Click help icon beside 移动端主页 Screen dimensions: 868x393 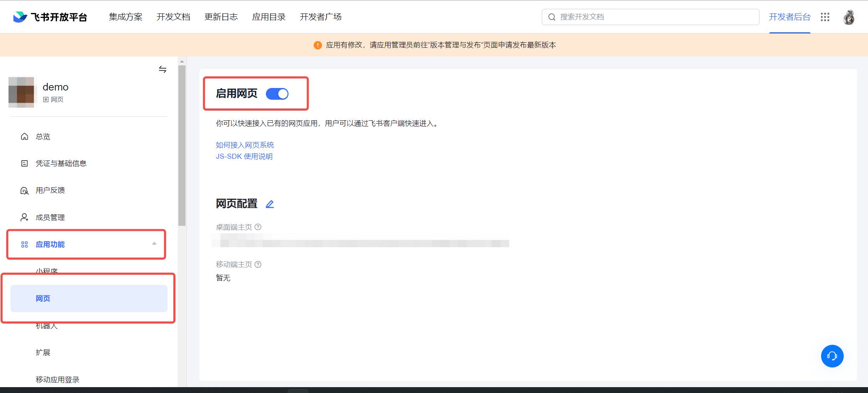[258, 264]
